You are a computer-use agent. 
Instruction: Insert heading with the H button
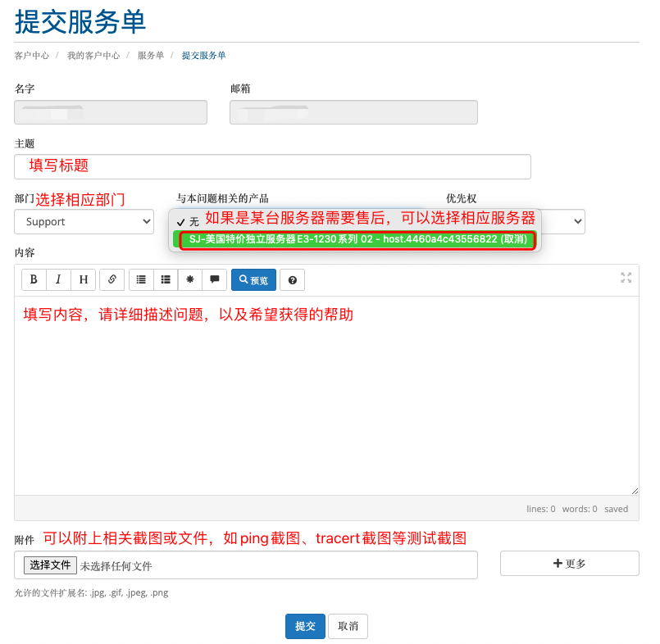pos(84,279)
